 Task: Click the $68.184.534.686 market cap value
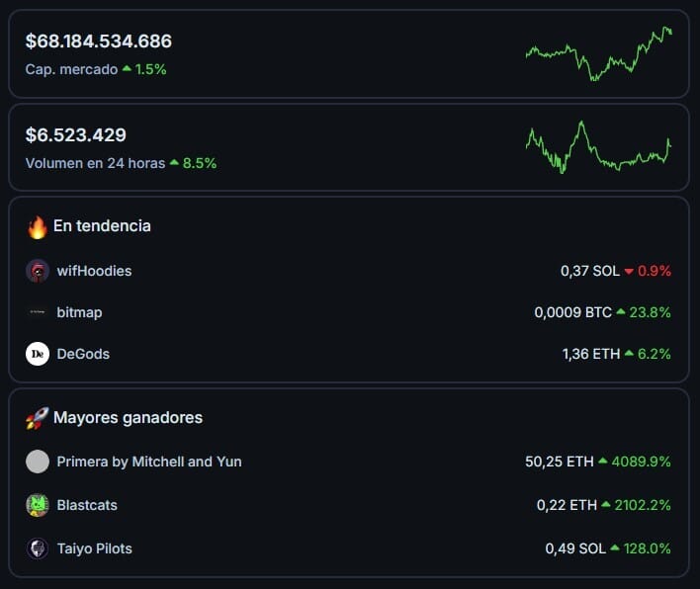(x=99, y=42)
